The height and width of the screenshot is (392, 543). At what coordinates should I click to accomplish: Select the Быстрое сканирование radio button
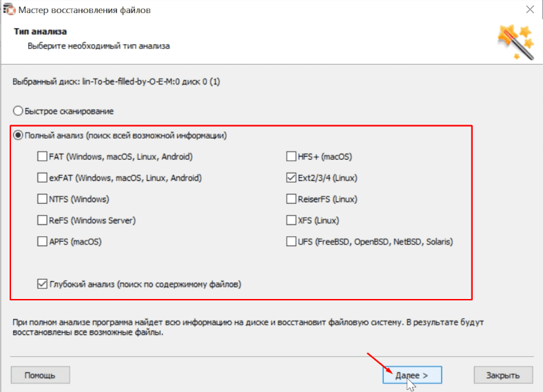[18, 111]
